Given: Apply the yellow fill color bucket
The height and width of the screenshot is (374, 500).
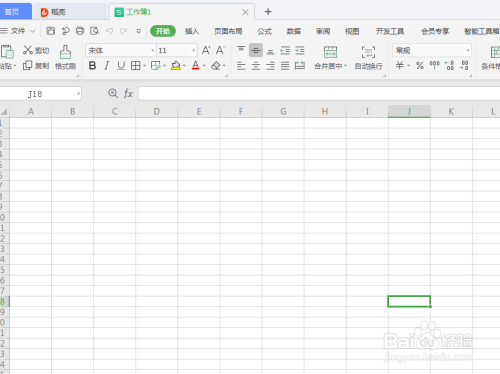Looking at the screenshot, I should coord(176,66).
